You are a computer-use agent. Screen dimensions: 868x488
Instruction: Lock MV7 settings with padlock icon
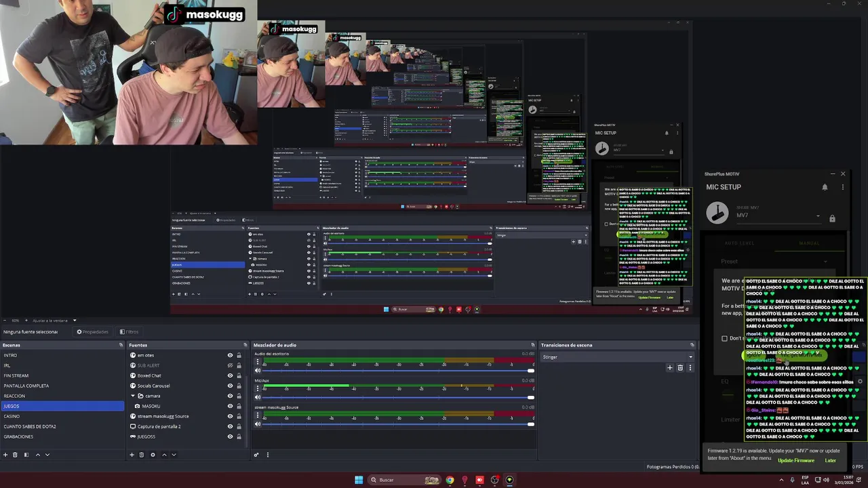click(832, 218)
